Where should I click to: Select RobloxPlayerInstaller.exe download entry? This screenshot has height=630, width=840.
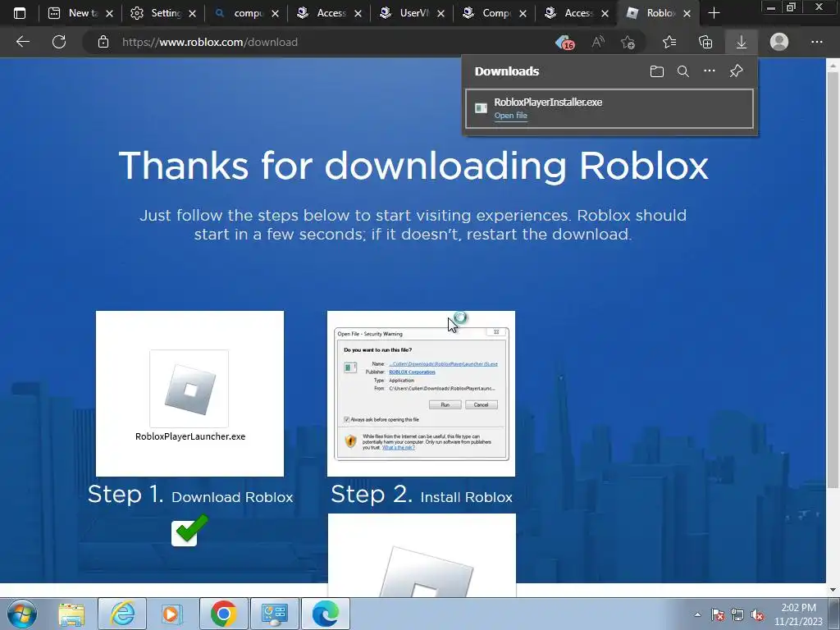tap(609, 109)
